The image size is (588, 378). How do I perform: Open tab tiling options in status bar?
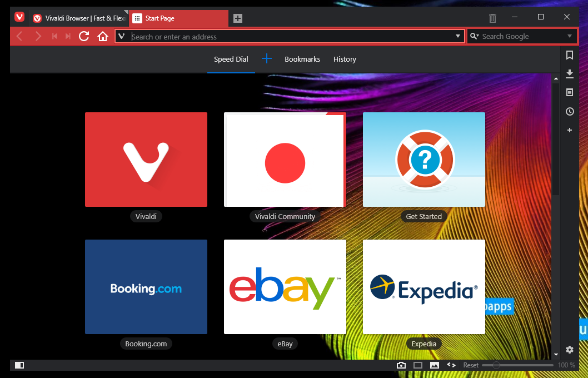tap(418, 365)
